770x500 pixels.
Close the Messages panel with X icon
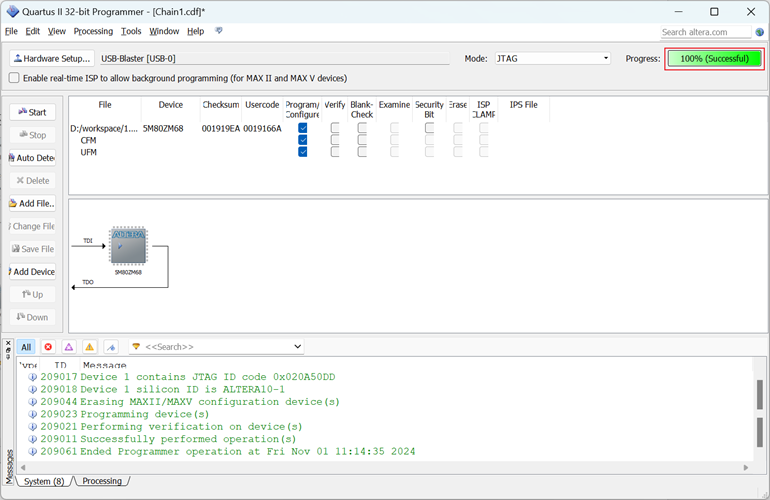8,343
